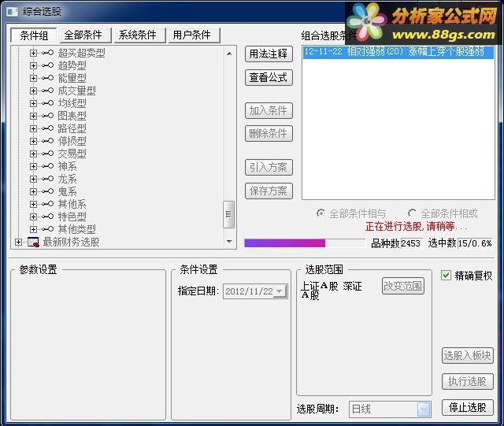Image resolution: width=504 pixels, height=426 pixels.
Task: Click the key icon beside 其他类型
Action: point(47,229)
